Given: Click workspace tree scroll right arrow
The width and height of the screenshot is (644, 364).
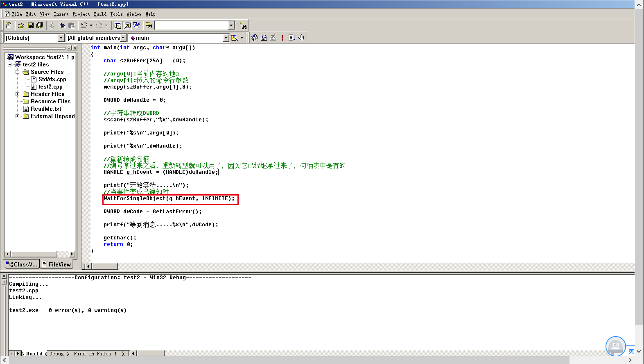Looking at the screenshot, I should click(x=72, y=254).
